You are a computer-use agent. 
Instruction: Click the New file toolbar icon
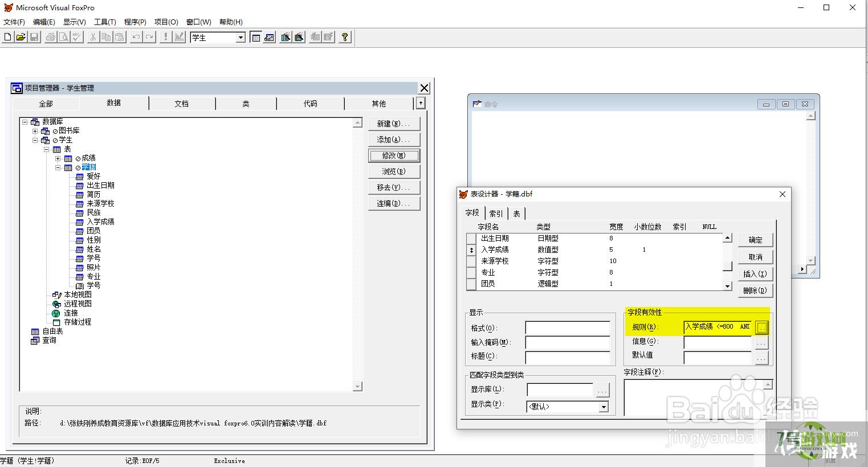coord(7,37)
